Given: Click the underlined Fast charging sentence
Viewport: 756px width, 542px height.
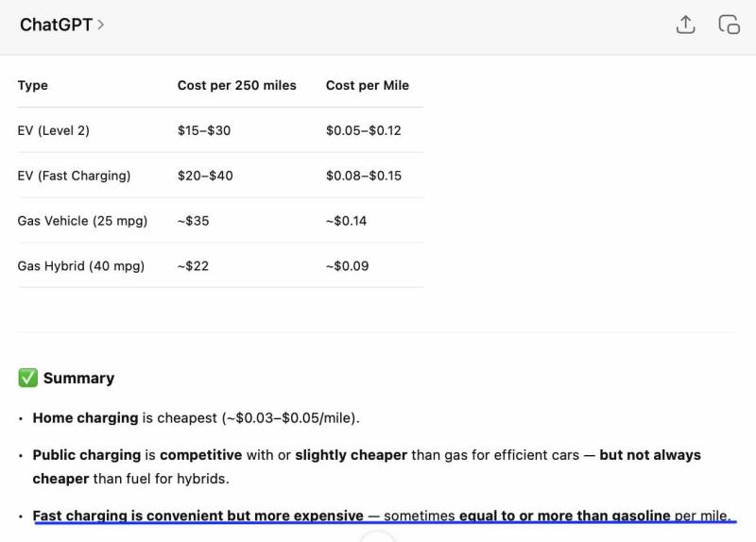Looking at the screenshot, I should click(382, 516).
